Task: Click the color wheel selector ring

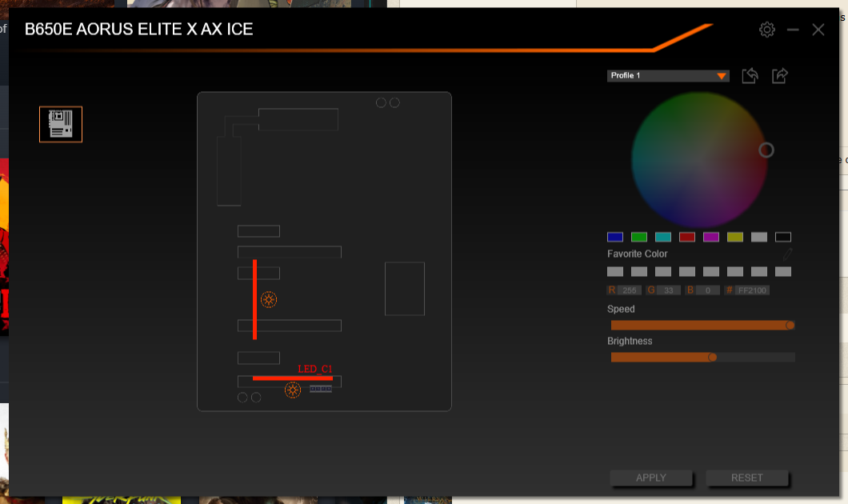Action: click(x=766, y=150)
